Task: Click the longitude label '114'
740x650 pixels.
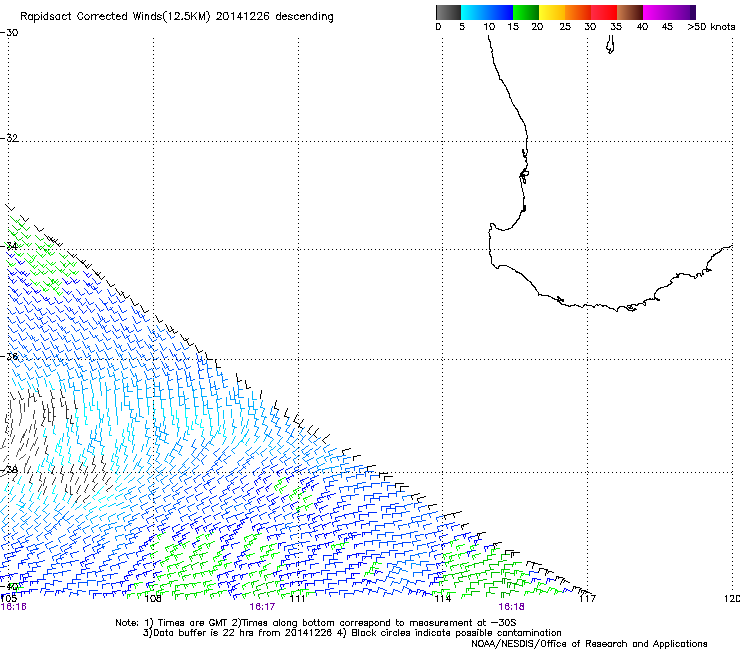Action: point(443,599)
